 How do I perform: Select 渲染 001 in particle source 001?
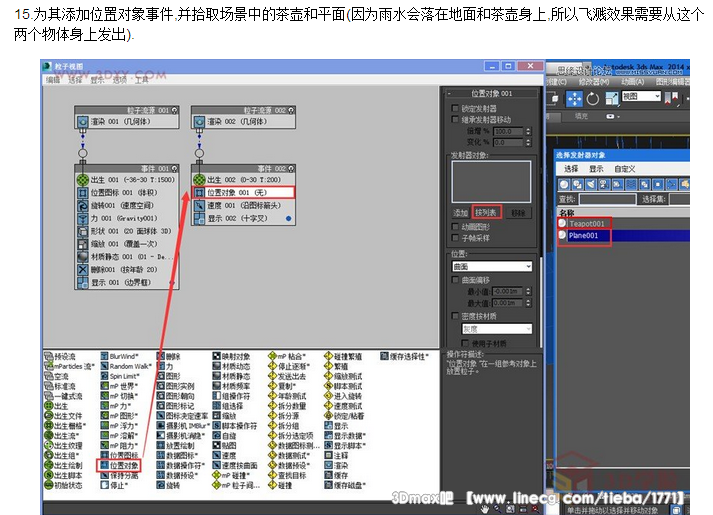point(127,122)
